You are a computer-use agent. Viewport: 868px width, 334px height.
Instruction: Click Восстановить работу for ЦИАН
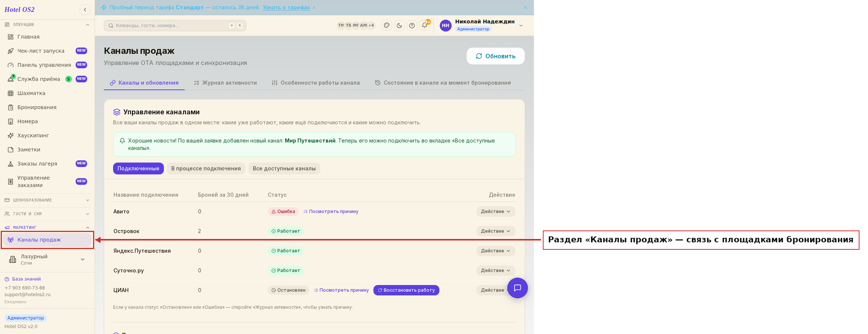[406, 290]
